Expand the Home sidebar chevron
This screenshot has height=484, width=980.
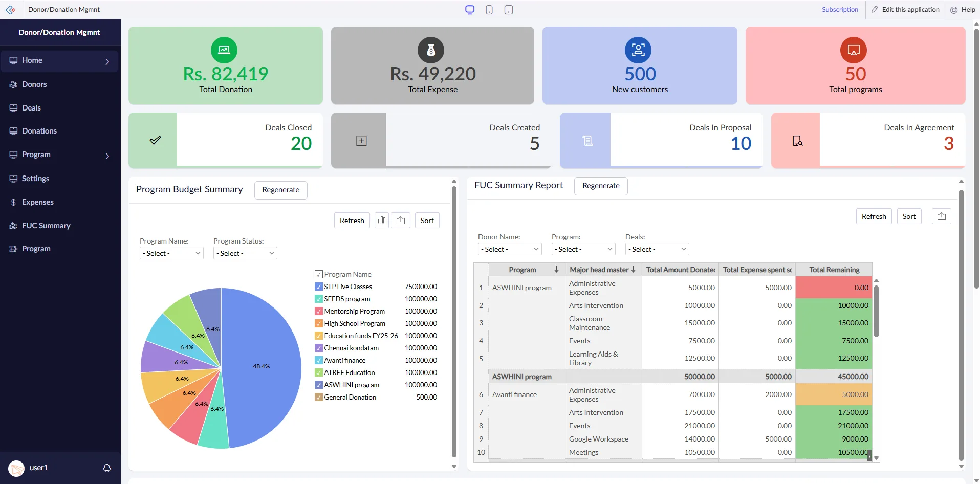107,61
